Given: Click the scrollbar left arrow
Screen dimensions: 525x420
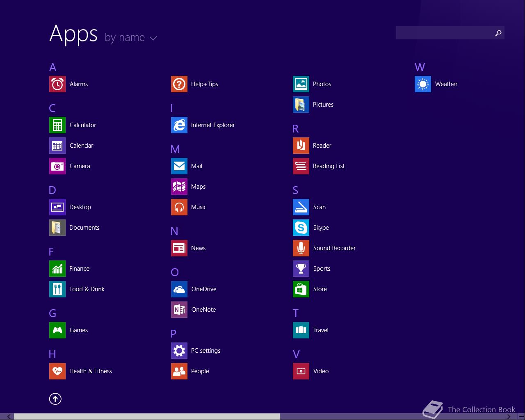Looking at the screenshot, I should 9,417.
